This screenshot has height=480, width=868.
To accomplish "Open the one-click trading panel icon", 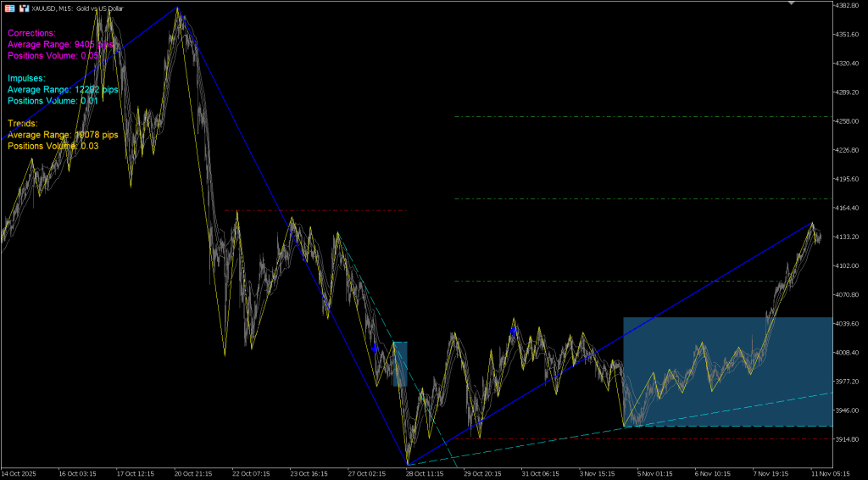I will click(8, 8).
